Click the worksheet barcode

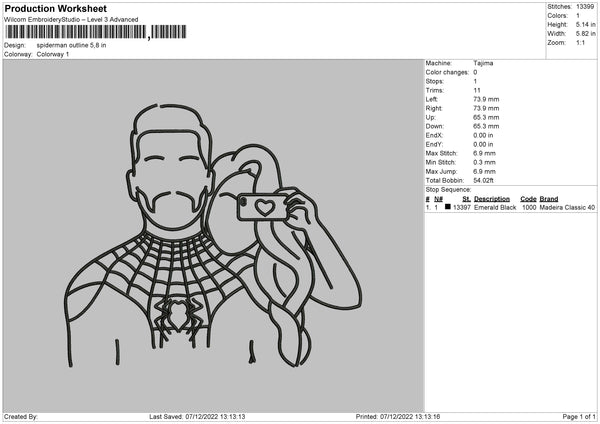96,32
